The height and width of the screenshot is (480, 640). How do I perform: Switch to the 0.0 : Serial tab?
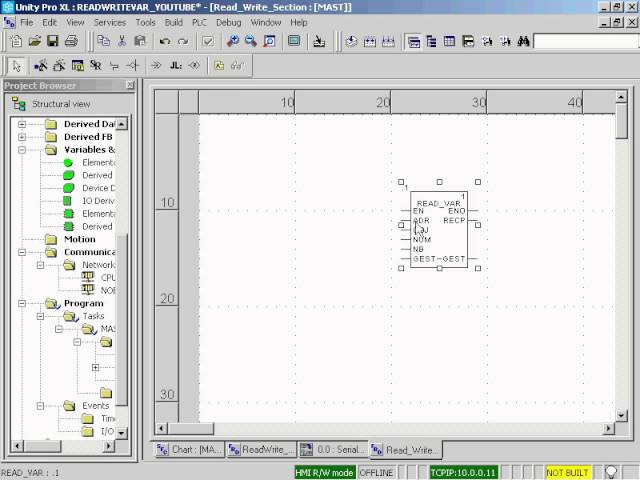coord(333,450)
